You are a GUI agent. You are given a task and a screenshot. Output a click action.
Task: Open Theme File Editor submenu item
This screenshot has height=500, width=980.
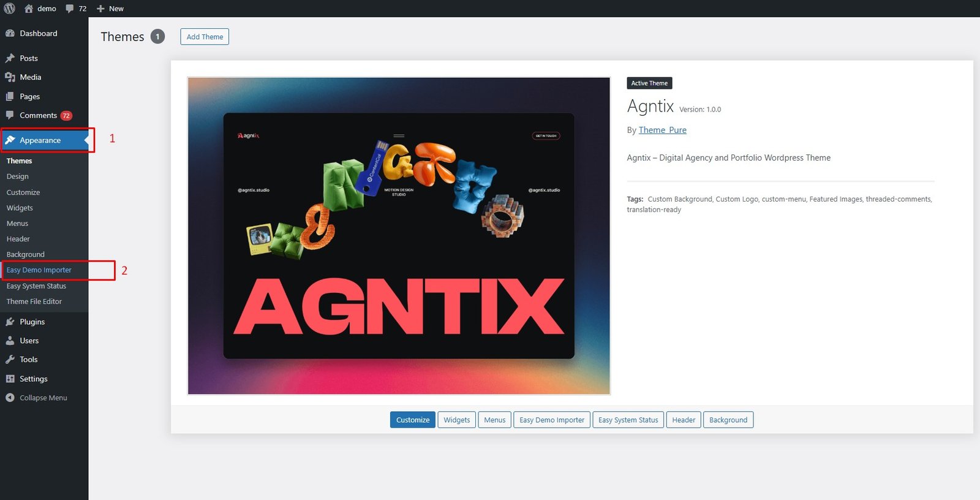(34, 301)
